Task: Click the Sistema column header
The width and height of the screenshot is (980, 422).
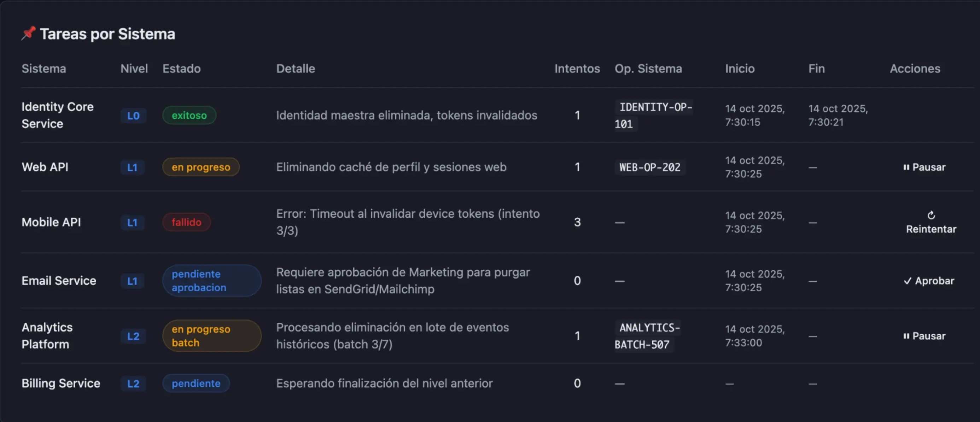Action: point(44,69)
